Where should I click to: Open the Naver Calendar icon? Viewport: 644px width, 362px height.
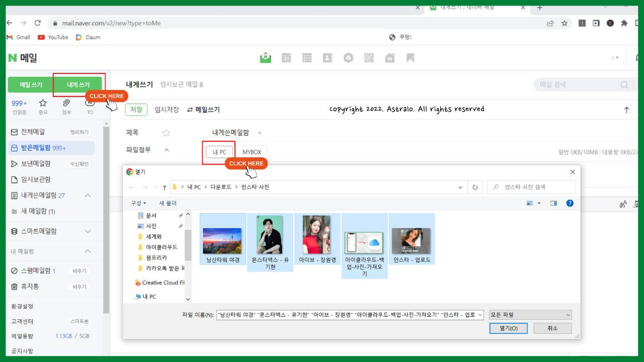click(286, 57)
